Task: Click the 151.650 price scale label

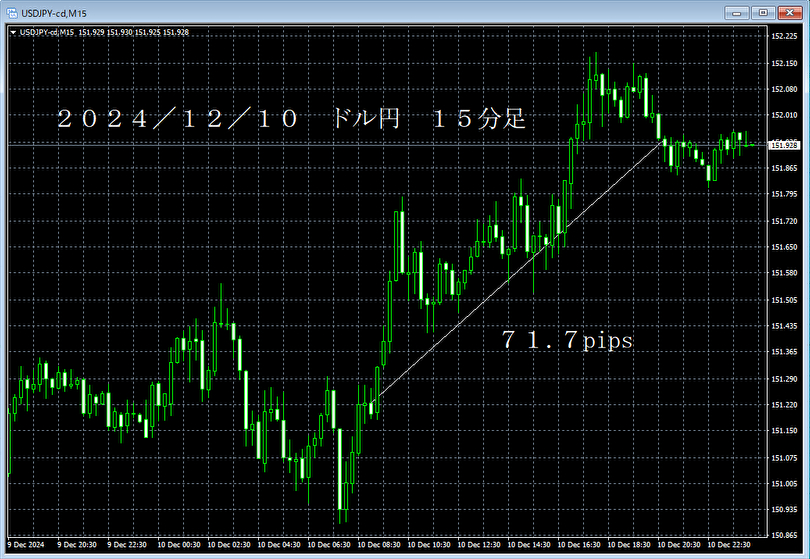Action: click(784, 247)
